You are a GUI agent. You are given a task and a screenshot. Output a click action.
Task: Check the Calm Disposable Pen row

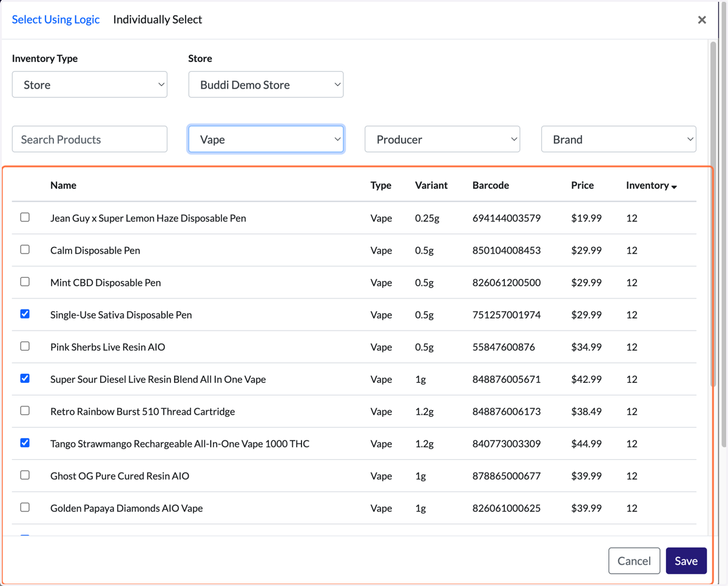coord(25,249)
